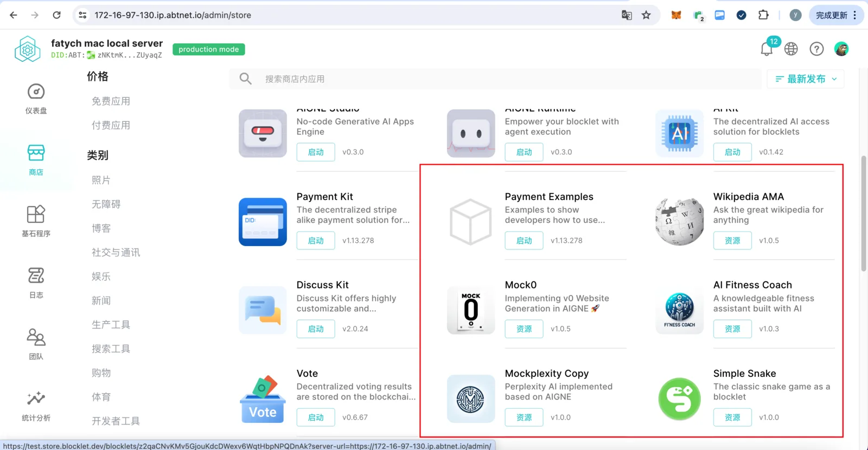Click the AI Fitness Coach icon
The image size is (868, 450).
679,310
